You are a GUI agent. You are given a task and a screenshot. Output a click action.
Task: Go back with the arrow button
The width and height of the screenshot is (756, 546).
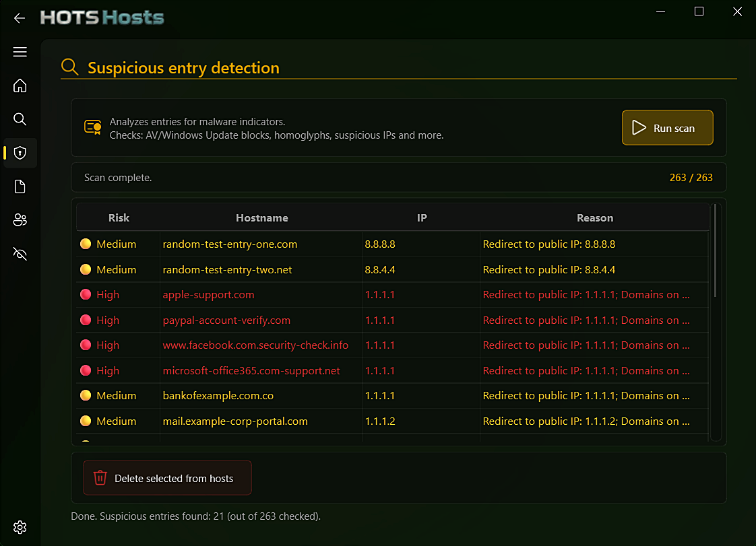click(20, 18)
